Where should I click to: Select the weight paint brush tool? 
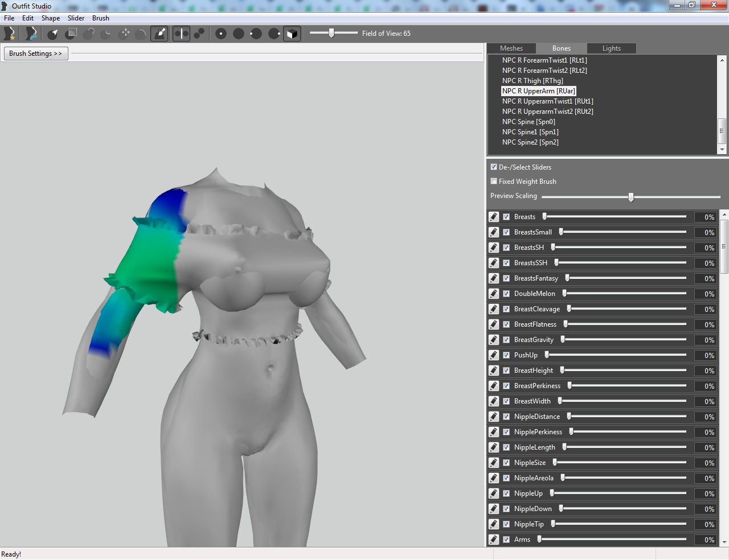click(x=160, y=34)
